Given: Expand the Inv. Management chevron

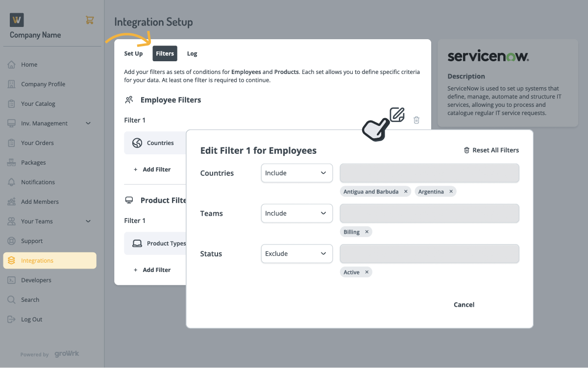Looking at the screenshot, I should coord(88,123).
